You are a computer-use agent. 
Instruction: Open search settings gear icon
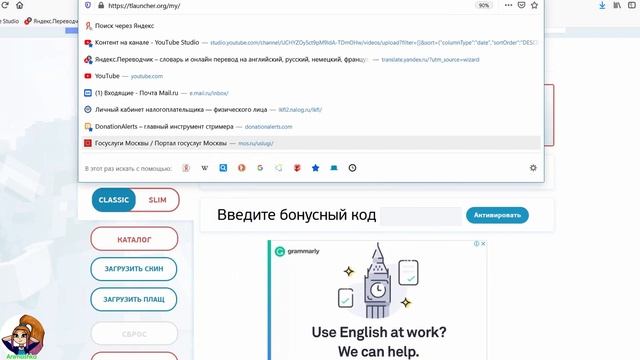tap(533, 168)
